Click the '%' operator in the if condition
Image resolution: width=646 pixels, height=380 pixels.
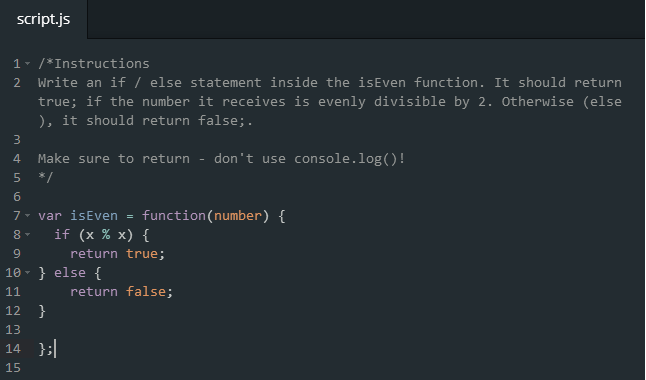pos(106,235)
